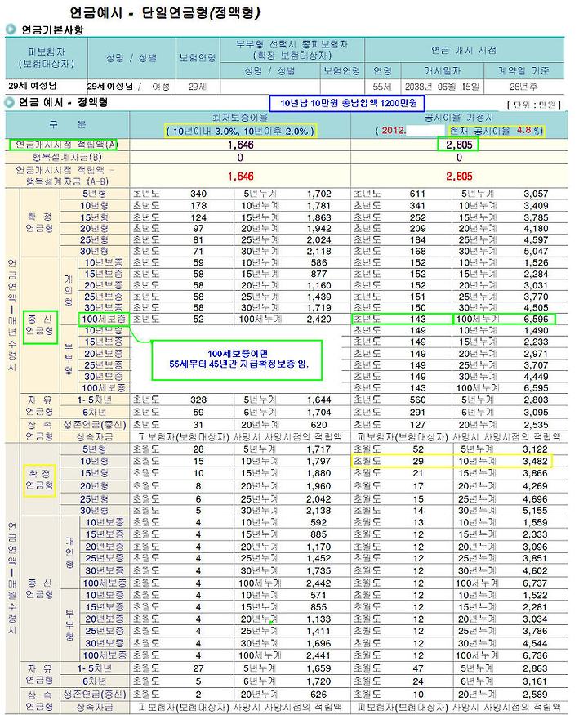Image resolution: width=588 pixels, height=715 pixels.
Task: Select the value 4,180
Action: coord(536,229)
